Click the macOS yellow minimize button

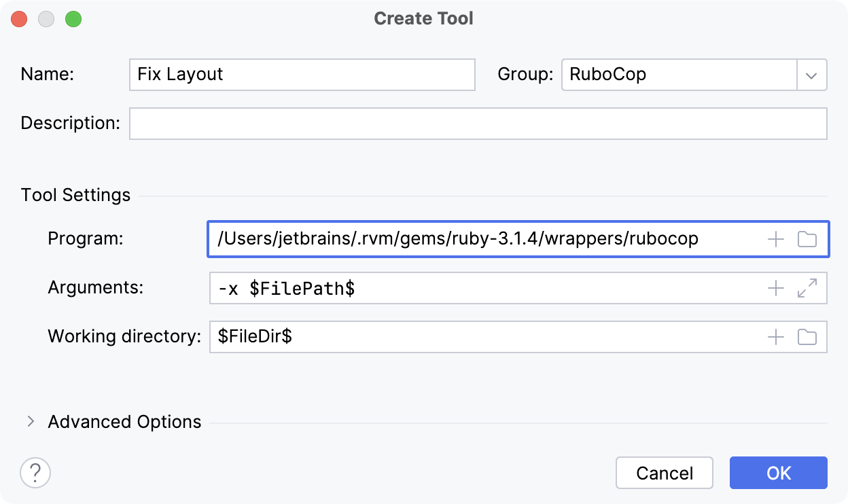46,19
